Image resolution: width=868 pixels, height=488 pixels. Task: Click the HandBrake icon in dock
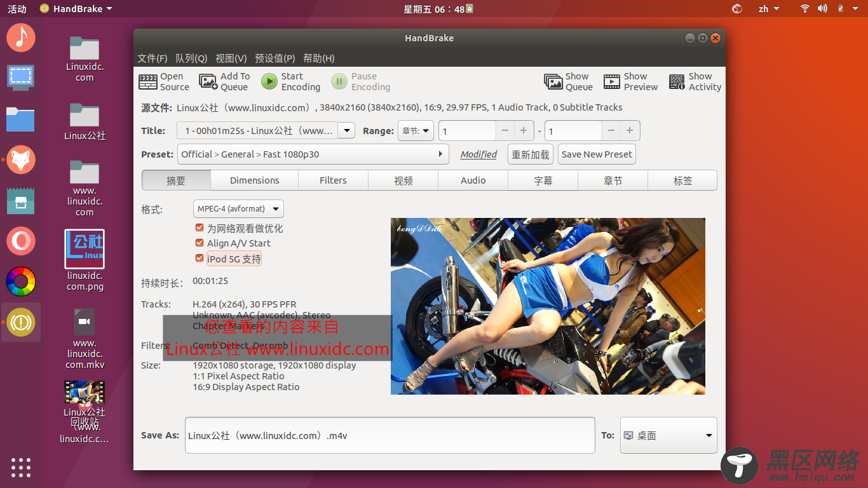[21, 322]
